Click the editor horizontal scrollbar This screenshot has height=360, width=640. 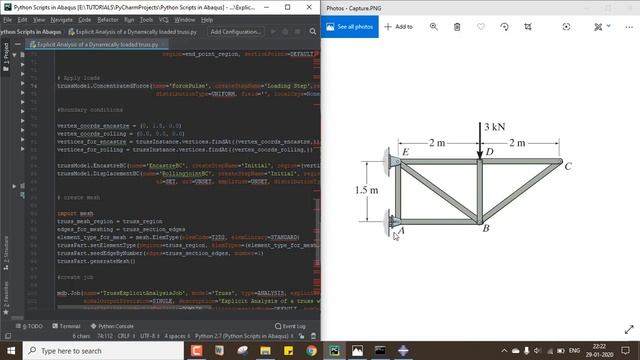[135, 307]
